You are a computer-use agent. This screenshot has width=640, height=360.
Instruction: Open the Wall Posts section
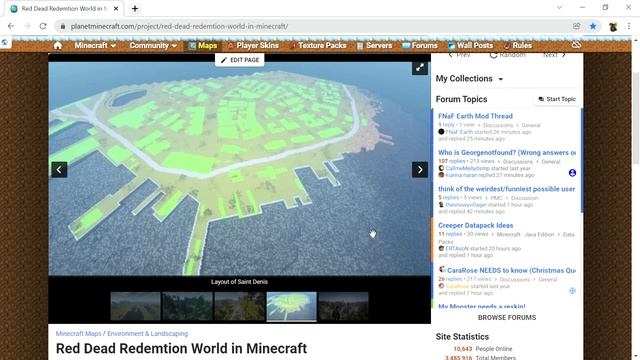tap(470, 45)
